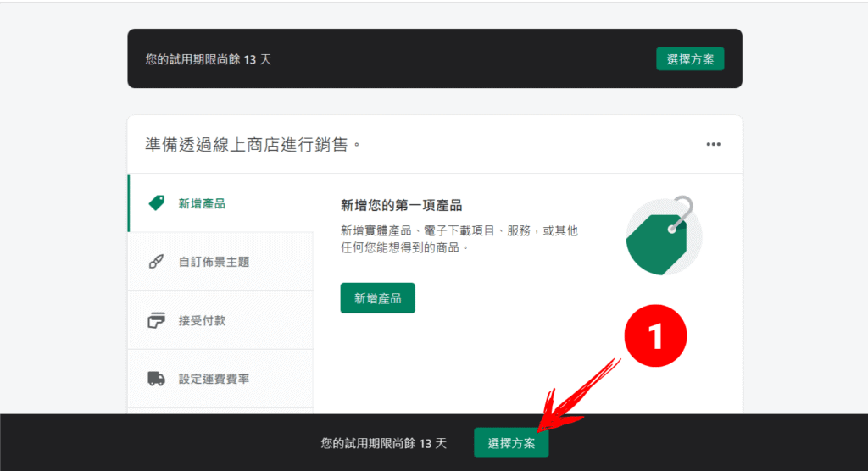Click 選擇方案 button in bottom trial bar
The height and width of the screenshot is (471, 868).
pos(511,443)
